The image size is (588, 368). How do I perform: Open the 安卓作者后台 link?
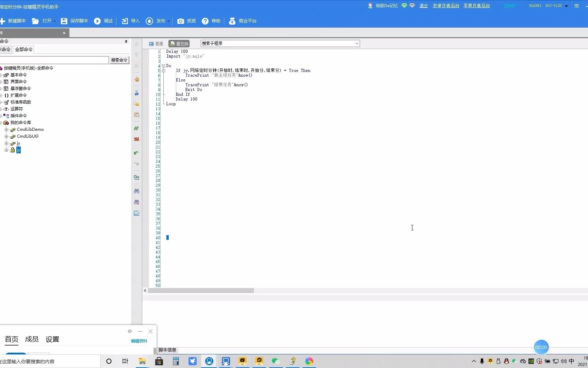tap(446, 6)
